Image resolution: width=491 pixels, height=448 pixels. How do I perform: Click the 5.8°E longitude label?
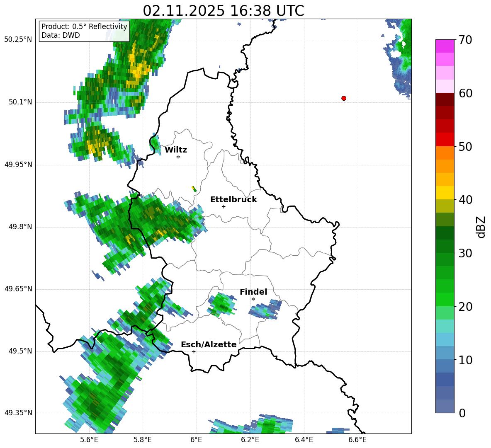(143, 440)
